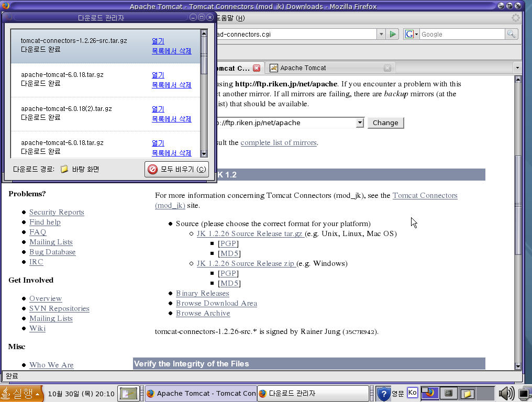Open the address bar history dropdown arrow

tap(381, 34)
